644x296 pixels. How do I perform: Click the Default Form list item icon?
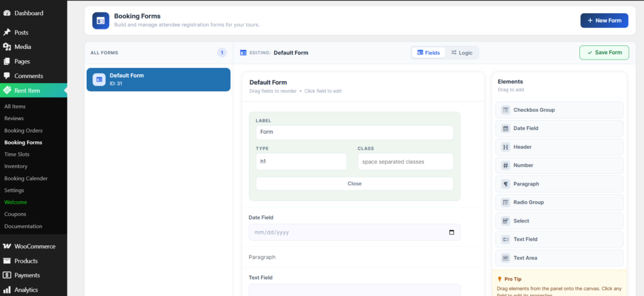coord(99,80)
